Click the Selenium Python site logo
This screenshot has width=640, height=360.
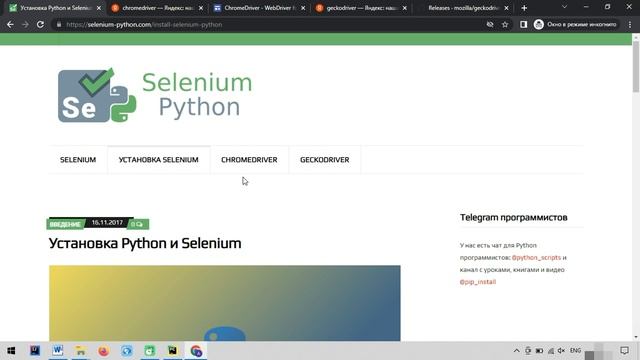(x=155, y=95)
